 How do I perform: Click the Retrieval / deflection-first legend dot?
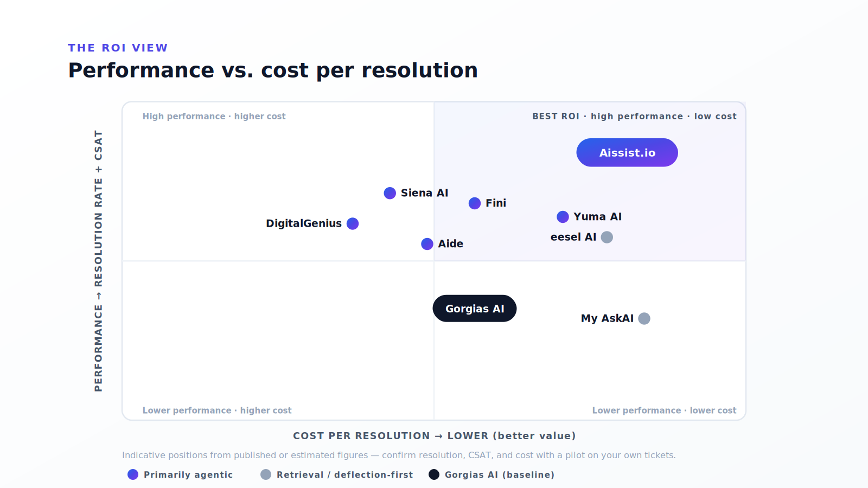(x=266, y=474)
